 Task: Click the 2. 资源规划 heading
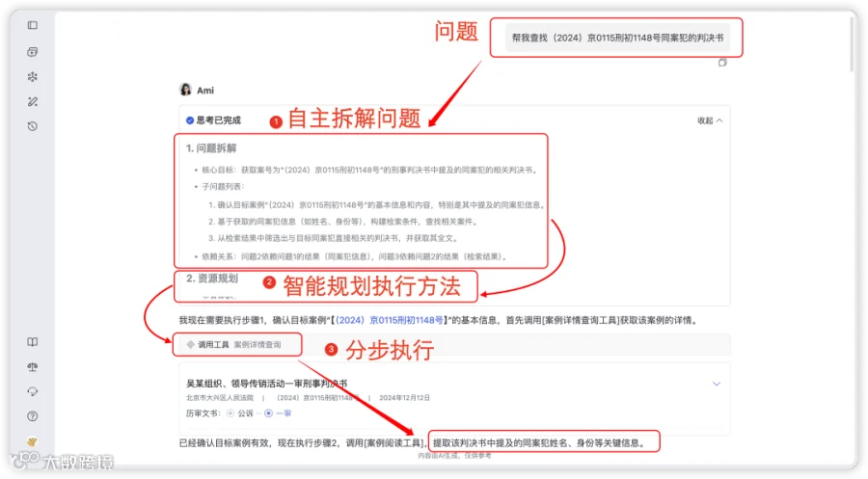[212, 279]
